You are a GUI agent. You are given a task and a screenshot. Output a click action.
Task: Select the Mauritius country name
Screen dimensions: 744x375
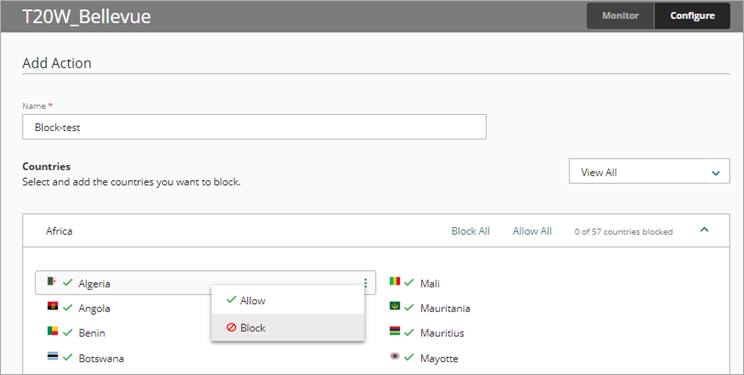click(x=442, y=333)
